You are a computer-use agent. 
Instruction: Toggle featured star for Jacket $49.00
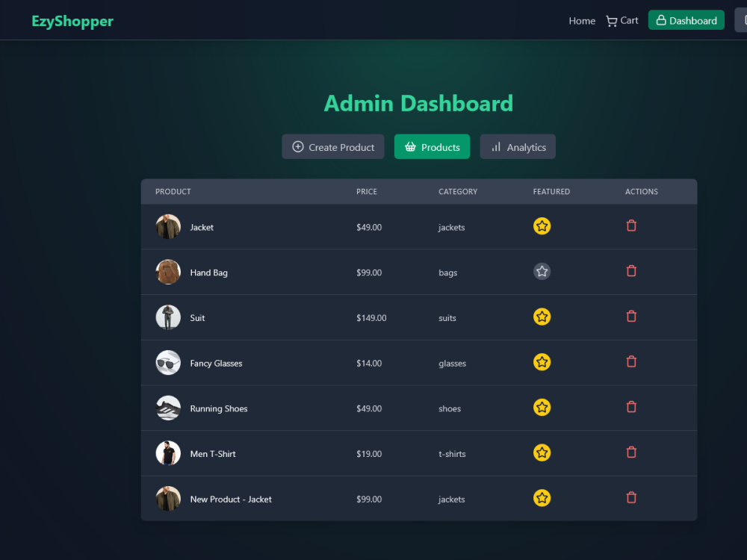542,225
